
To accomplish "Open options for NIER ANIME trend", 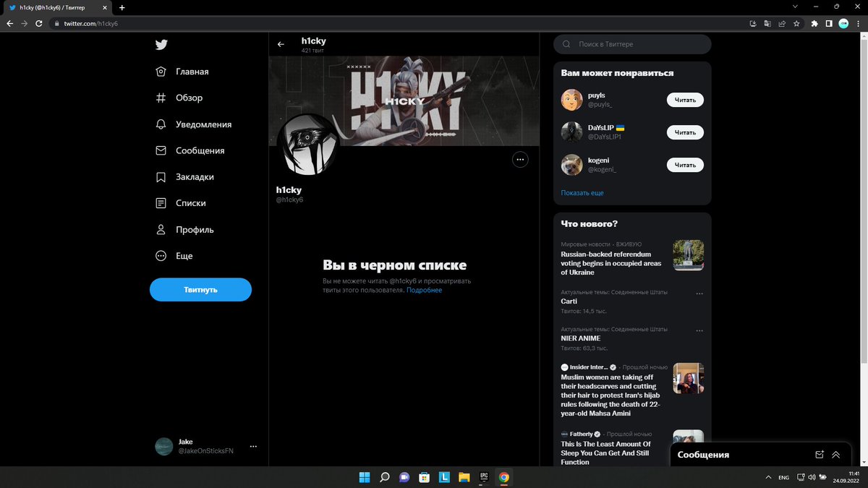I will (699, 330).
